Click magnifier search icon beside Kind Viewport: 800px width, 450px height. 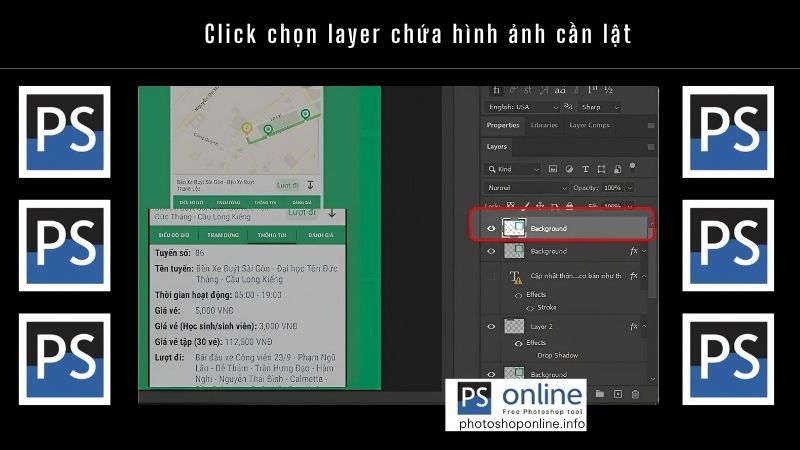pos(492,169)
